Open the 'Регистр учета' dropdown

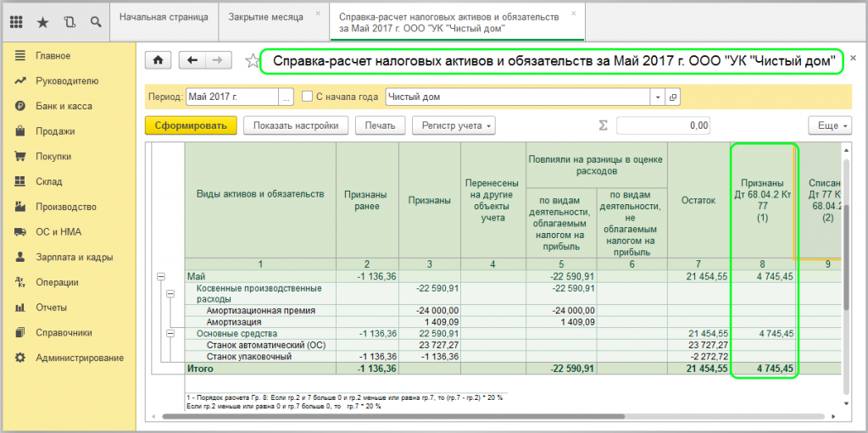[453, 125]
